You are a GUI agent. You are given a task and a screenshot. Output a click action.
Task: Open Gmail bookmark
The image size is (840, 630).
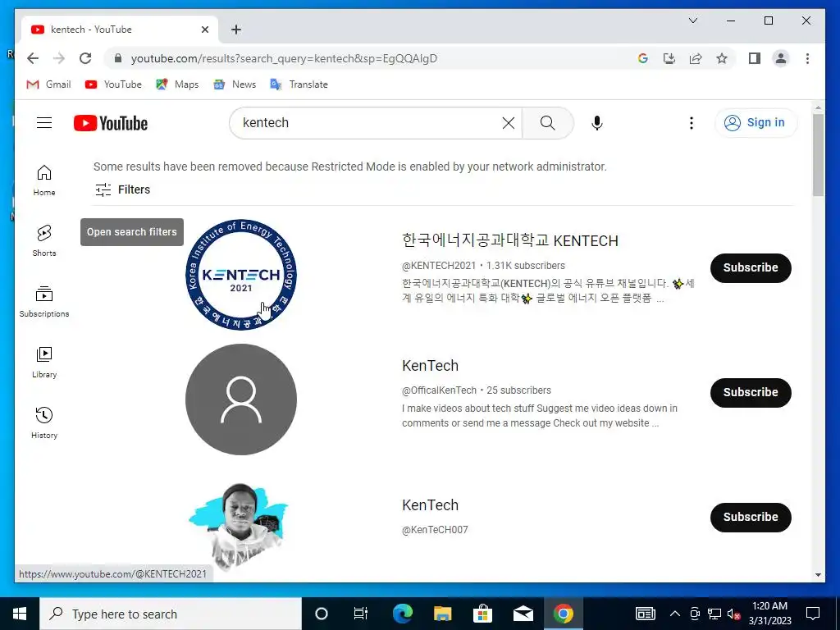point(48,84)
